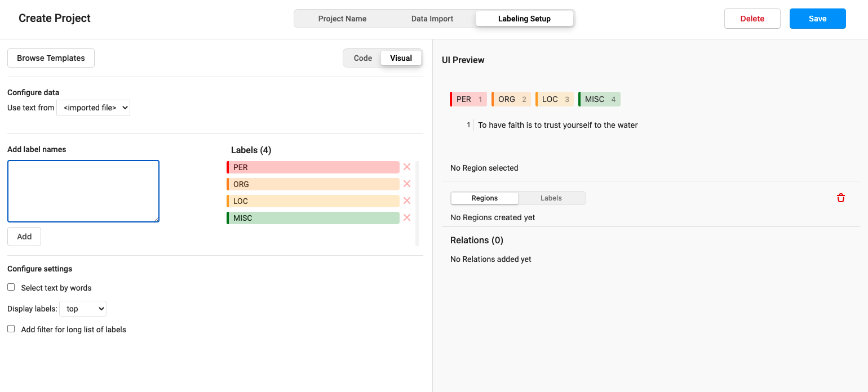Click the Add button under label names
868x392 pixels.
[24, 237]
